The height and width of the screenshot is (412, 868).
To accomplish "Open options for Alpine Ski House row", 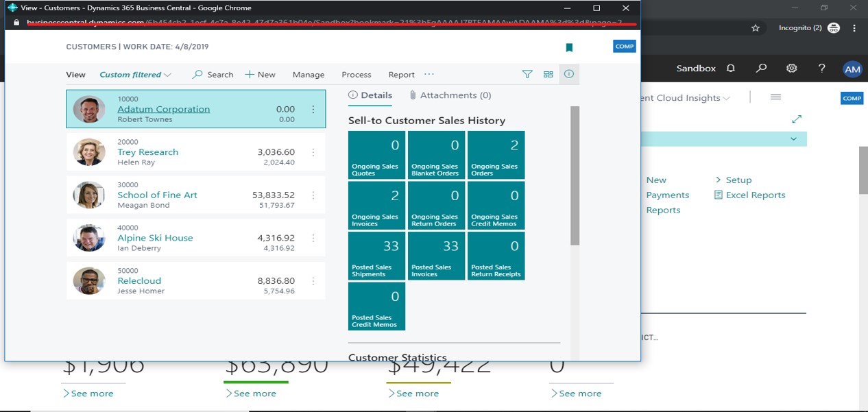I will (x=313, y=239).
